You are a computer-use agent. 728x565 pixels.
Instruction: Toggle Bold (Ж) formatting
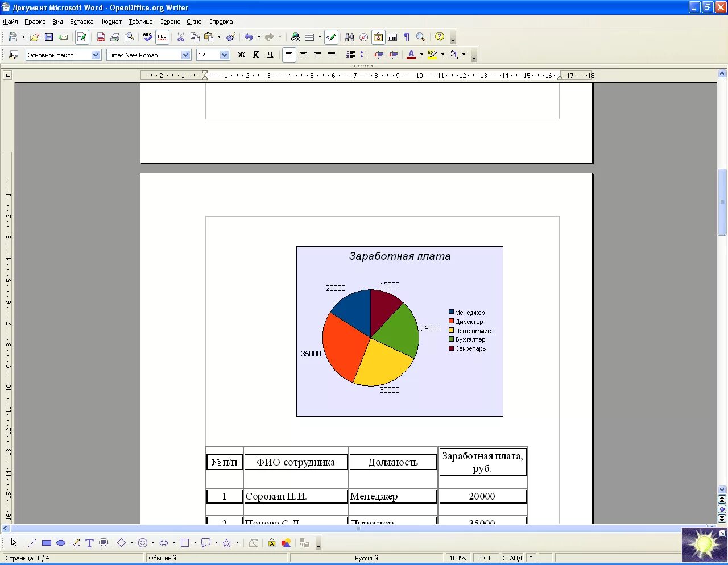pos(242,55)
